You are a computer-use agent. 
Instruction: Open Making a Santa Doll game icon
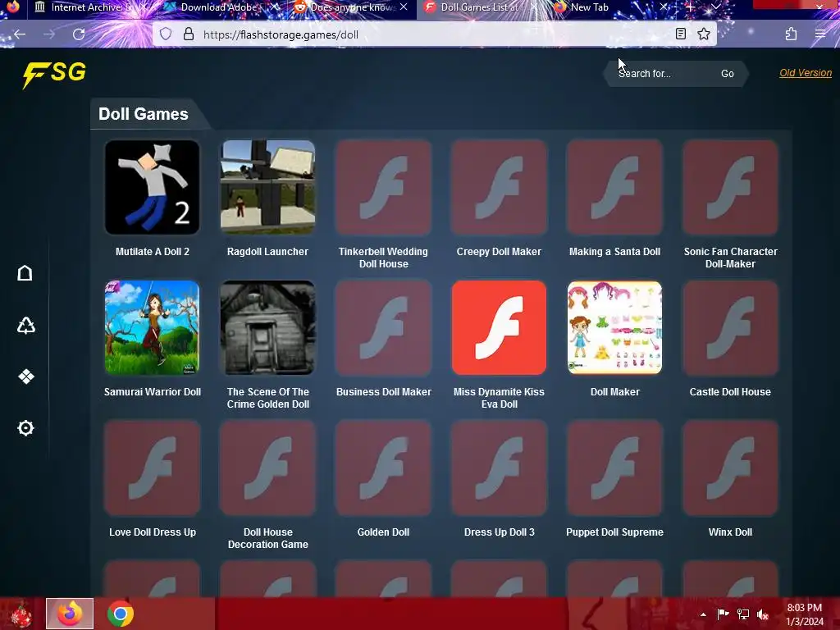tap(614, 187)
